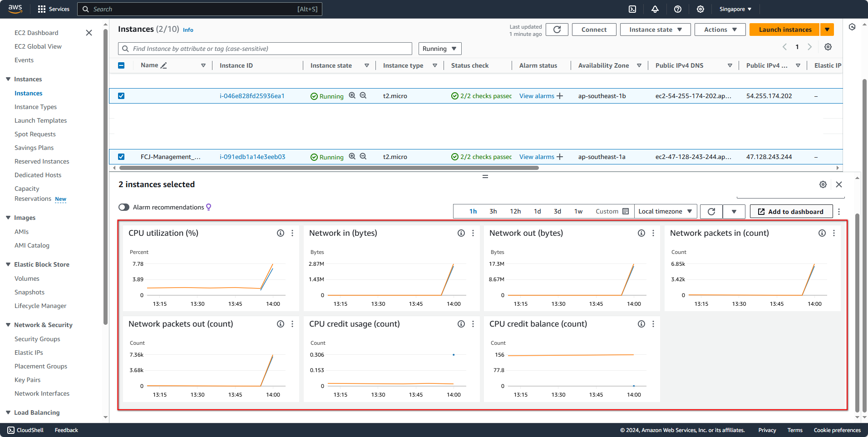Screen dimensions: 868x437
Task: Click the Connect button
Action: coord(594,30)
